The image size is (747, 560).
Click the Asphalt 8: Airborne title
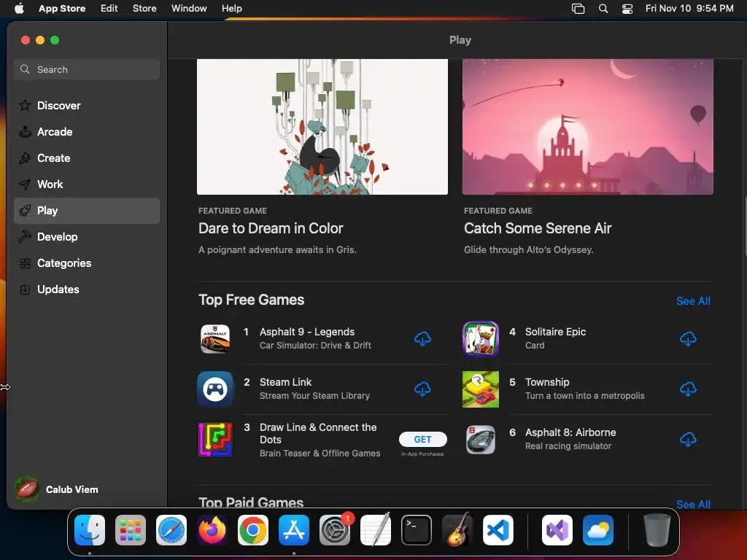coord(570,432)
